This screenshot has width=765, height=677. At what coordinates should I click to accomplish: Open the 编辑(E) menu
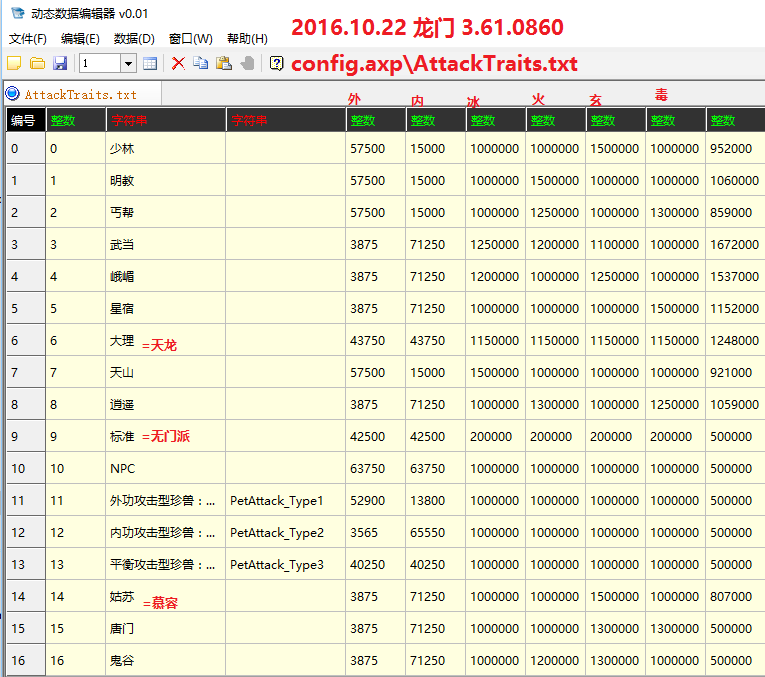pos(80,39)
